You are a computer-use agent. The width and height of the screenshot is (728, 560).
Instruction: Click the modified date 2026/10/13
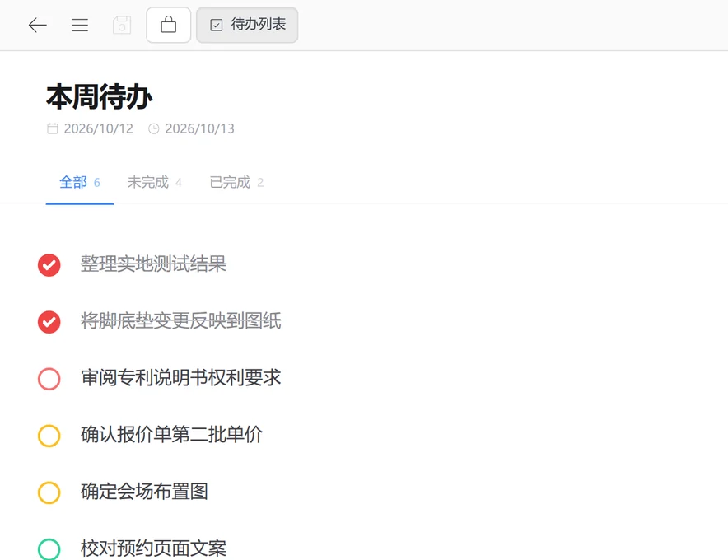[199, 128]
